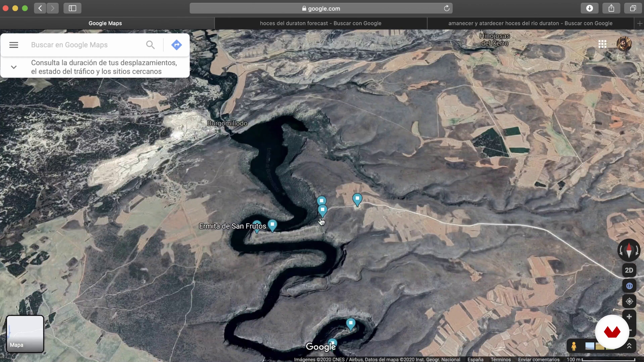Image resolution: width=644 pixels, height=362 pixels.
Task: Toggle the 2D view button
Action: 629,270
